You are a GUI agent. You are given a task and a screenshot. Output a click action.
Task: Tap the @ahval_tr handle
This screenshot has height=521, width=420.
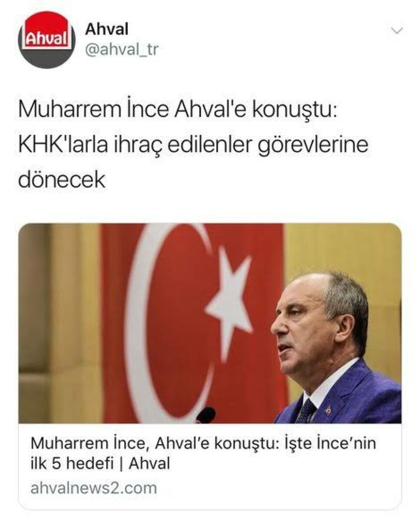click(x=121, y=50)
